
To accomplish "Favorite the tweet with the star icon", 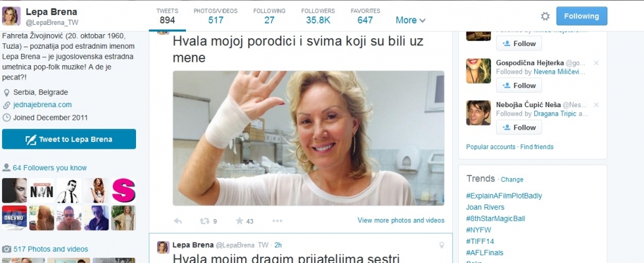I will point(239,221).
